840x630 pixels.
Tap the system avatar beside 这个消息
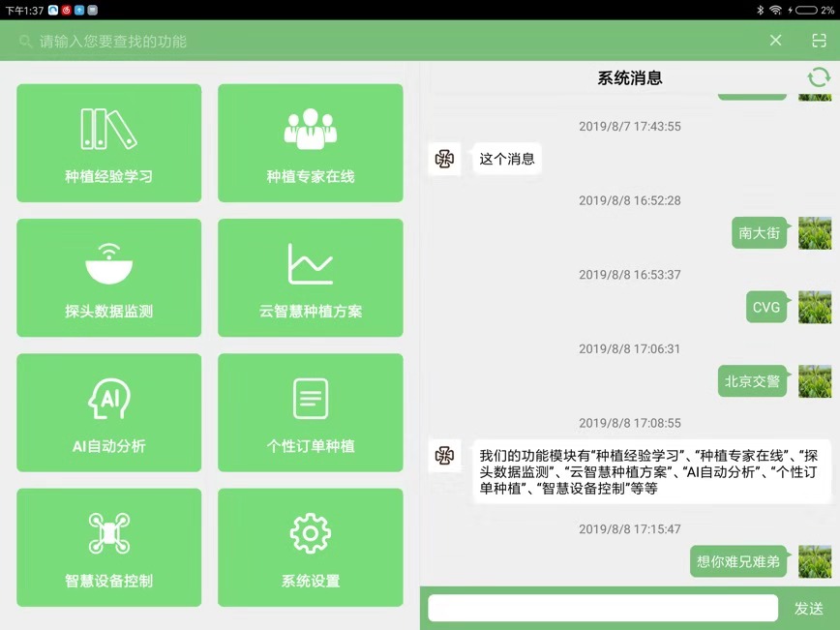click(444, 159)
